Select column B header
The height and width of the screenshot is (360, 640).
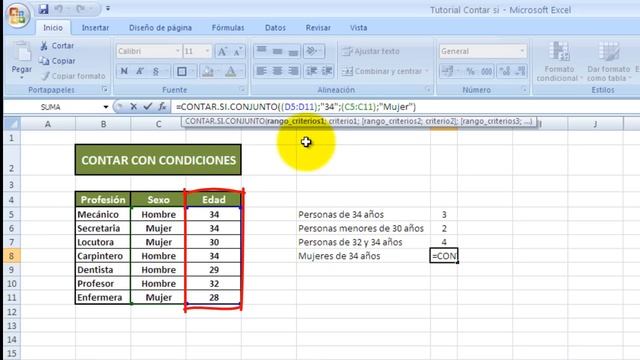(x=103, y=124)
